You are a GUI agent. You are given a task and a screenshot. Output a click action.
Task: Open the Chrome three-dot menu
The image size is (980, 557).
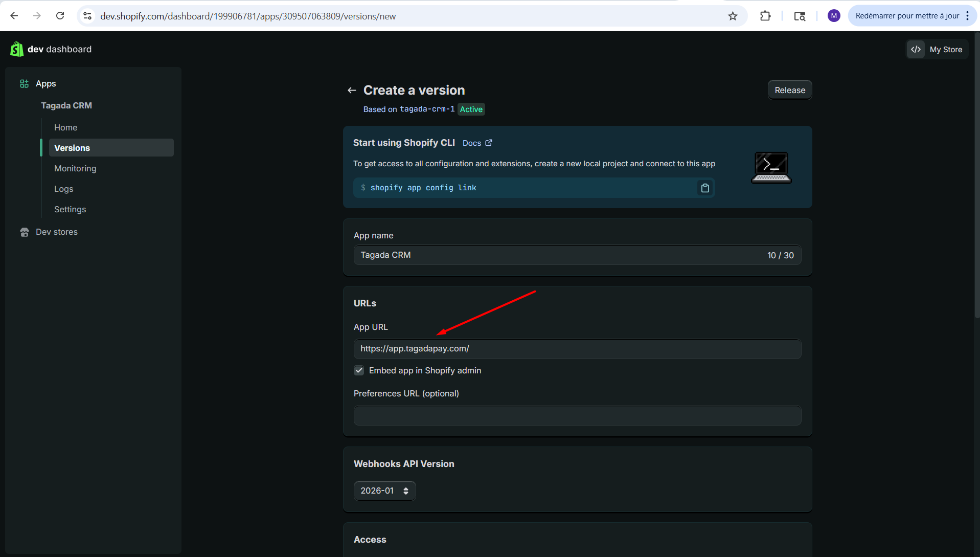967,16
